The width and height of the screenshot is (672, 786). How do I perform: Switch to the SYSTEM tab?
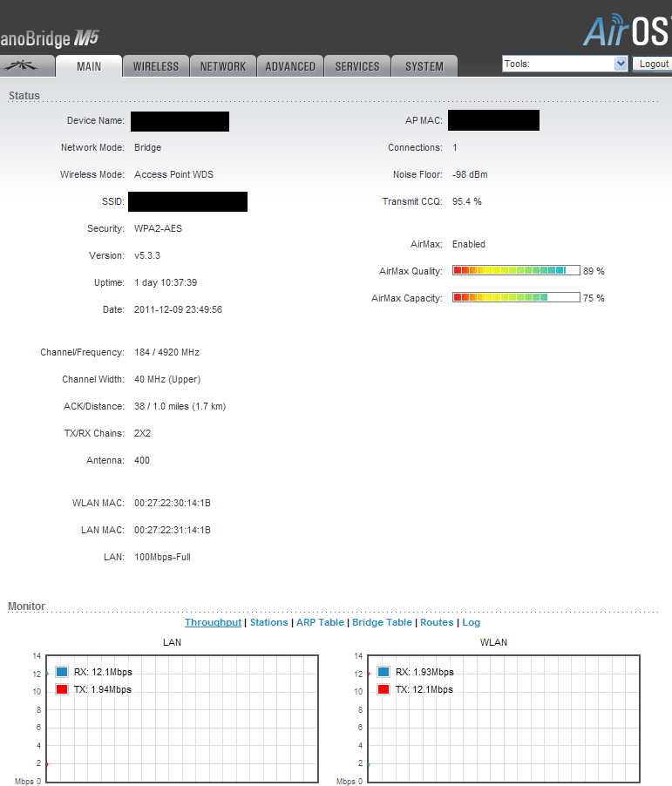tap(424, 66)
